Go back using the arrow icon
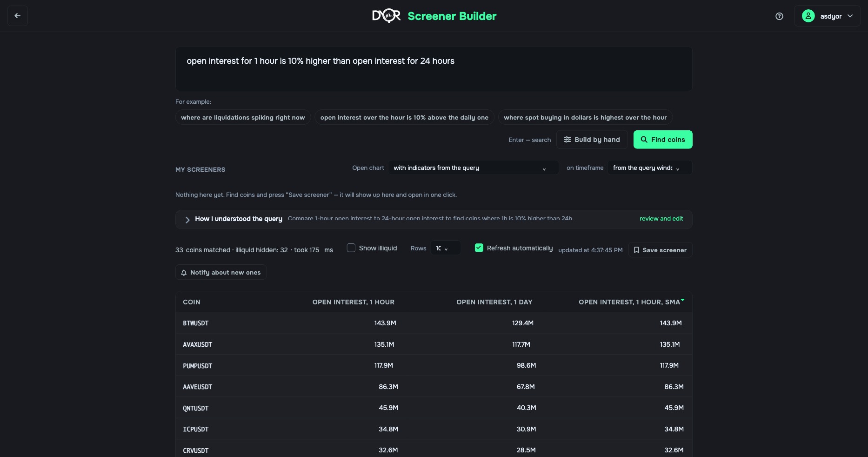Screen dimensions: 868x457 coord(18,16)
